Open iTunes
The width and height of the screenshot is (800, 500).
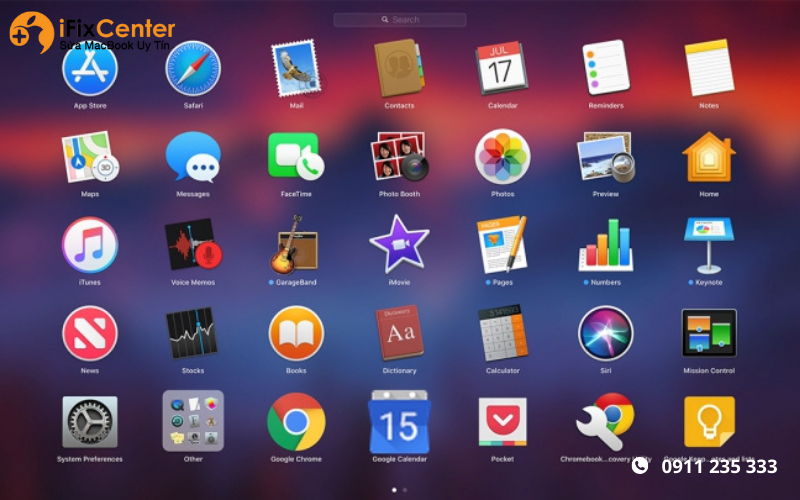(90, 245)
